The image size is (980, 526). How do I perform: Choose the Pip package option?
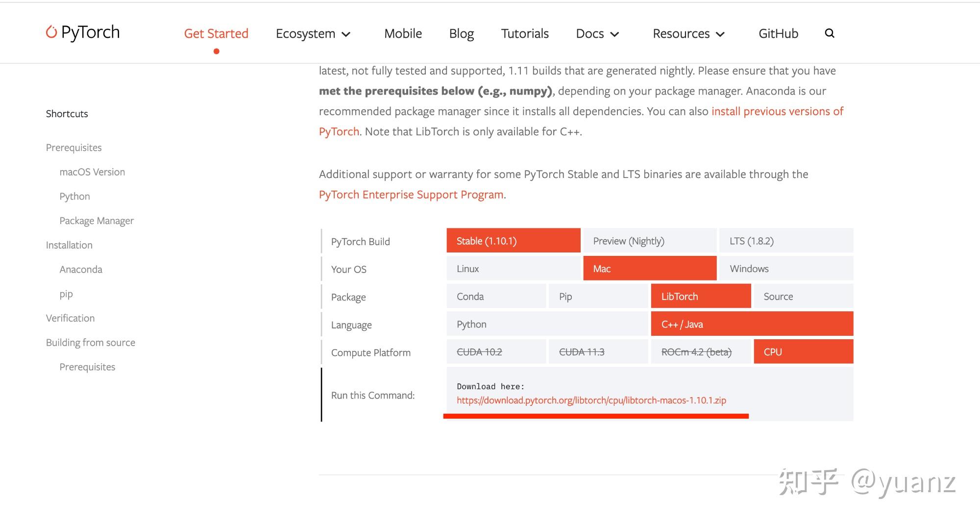click(x=598, y=297)
